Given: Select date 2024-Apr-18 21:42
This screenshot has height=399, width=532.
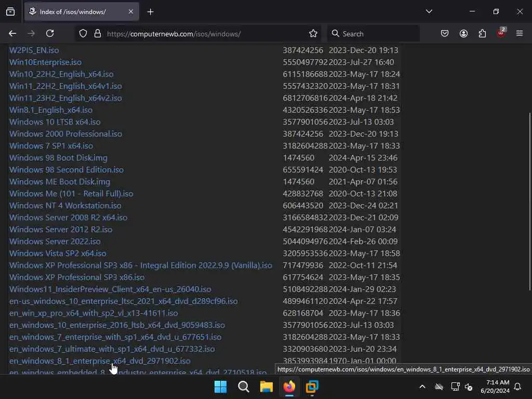Looking at the screenshot, I should (363, 98).
